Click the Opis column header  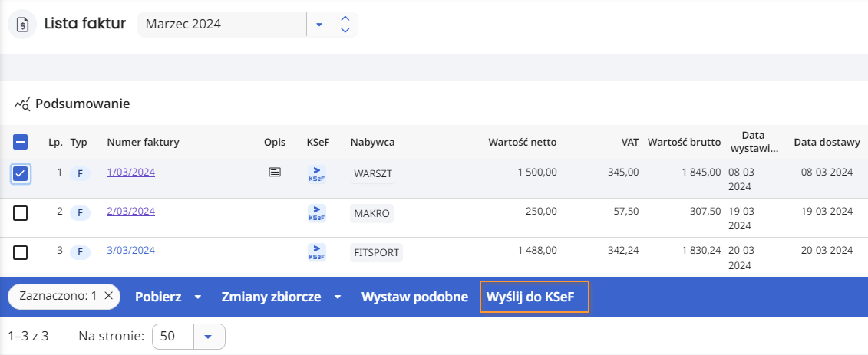pyautogui.click(x=275, y=142)
